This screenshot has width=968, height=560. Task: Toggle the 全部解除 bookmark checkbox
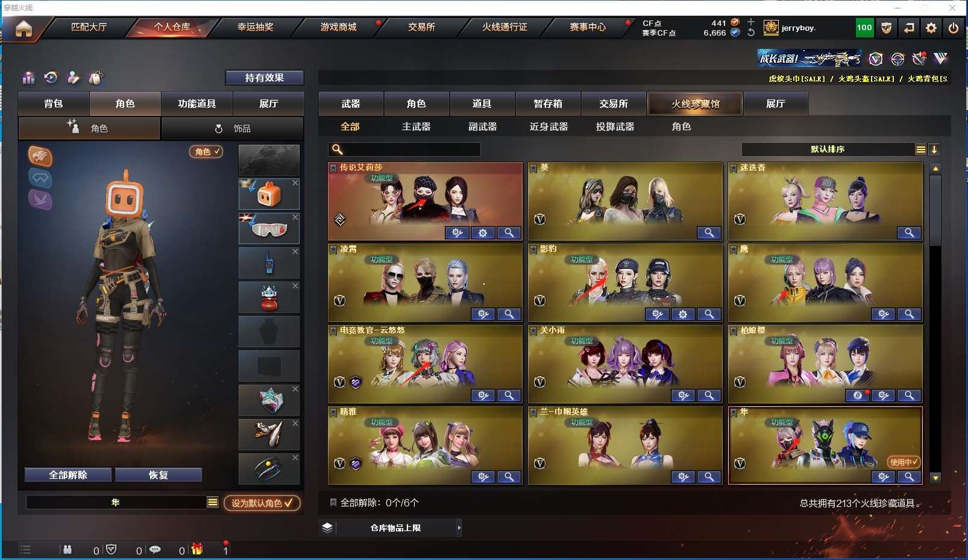(333, 502)
